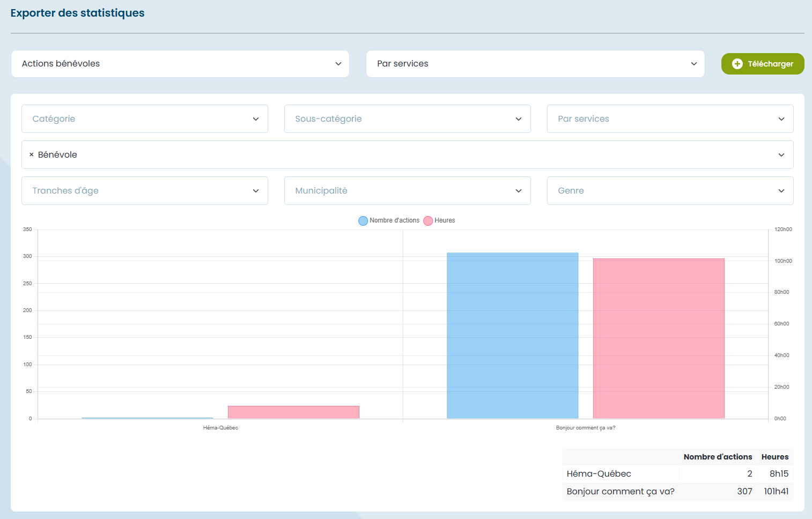Expand the top Par services selector
This screenshot has width=812, height=519.
point(535,64)
